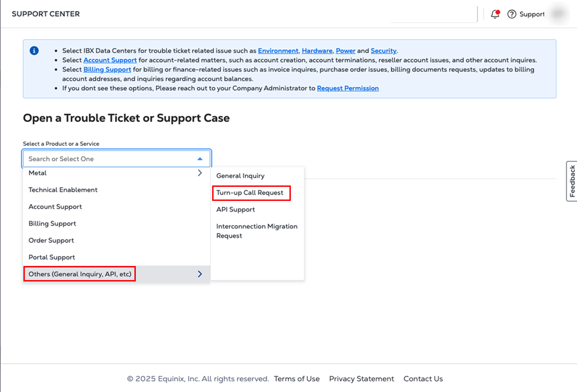Open Privacy Statement footer link

[x=362, y=379]
